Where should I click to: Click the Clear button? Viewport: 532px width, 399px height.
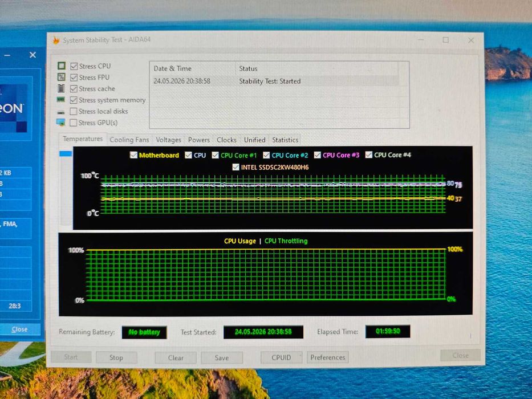tap(176, 357)
